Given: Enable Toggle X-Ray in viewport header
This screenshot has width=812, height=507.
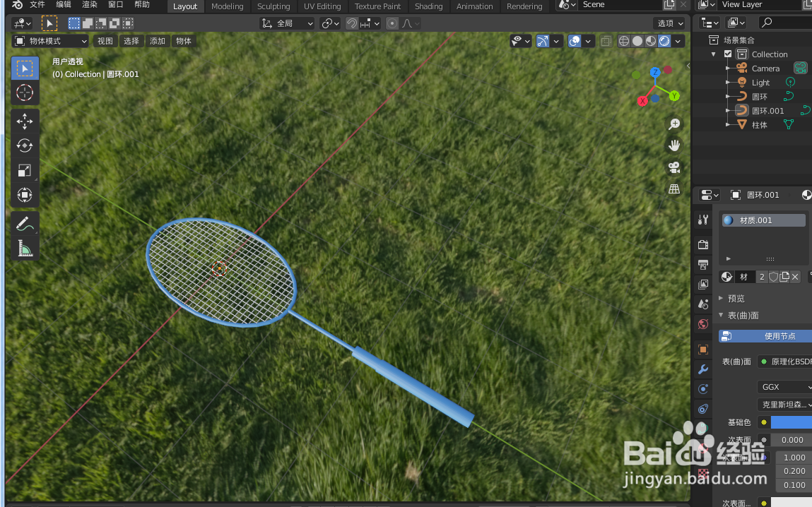Looking at the screenshot, I should (x=606, y=40).
